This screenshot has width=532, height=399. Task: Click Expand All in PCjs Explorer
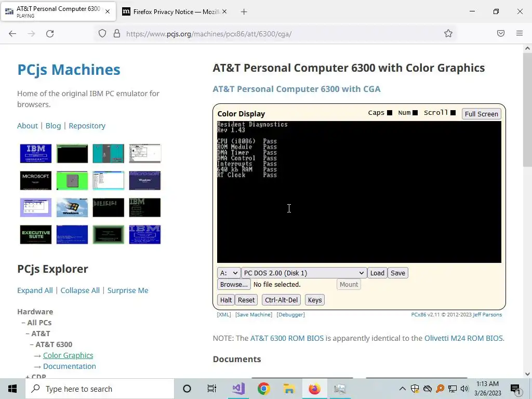(35, 290)
